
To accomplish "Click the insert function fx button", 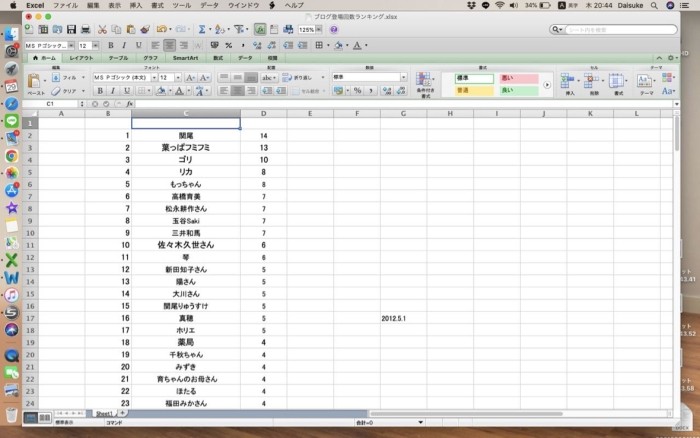I will tap(129, 103).
